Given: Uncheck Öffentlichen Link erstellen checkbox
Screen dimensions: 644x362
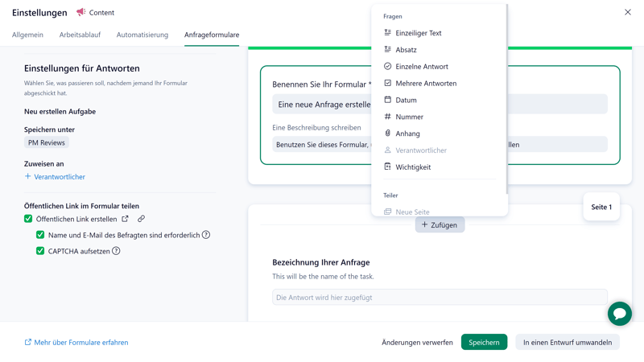Looking at the screenshot, I should [x=28, y=219].
